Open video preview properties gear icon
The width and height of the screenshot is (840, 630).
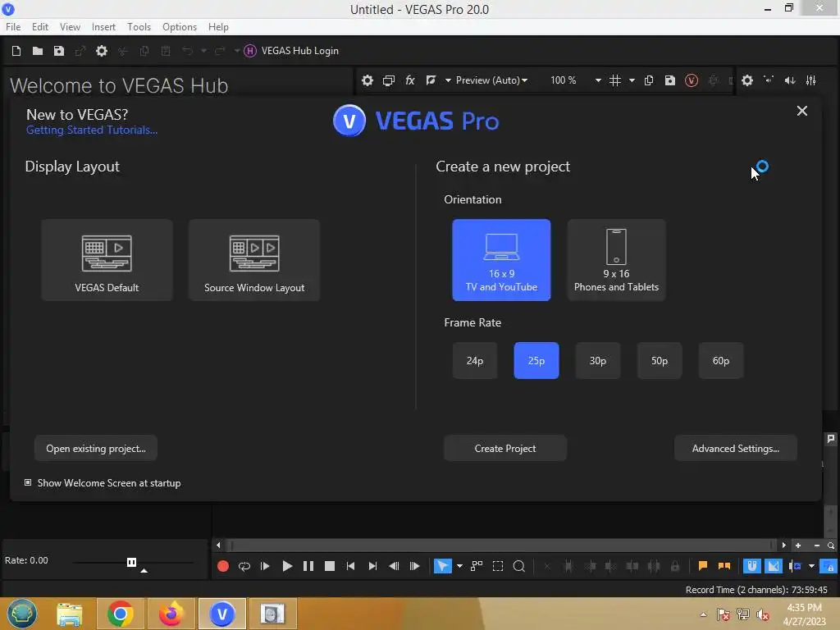click(367, 80)
